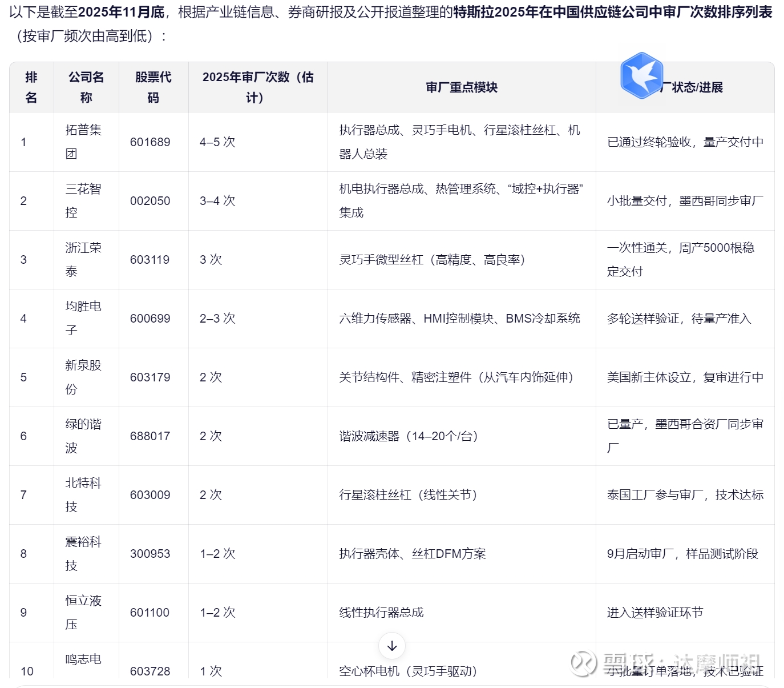The image size is (784, 688).
Task: Click rank number 5
Action: click(23, 377)
